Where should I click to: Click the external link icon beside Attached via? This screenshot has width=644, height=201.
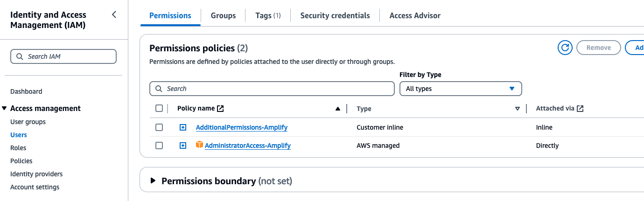(580, 109)
